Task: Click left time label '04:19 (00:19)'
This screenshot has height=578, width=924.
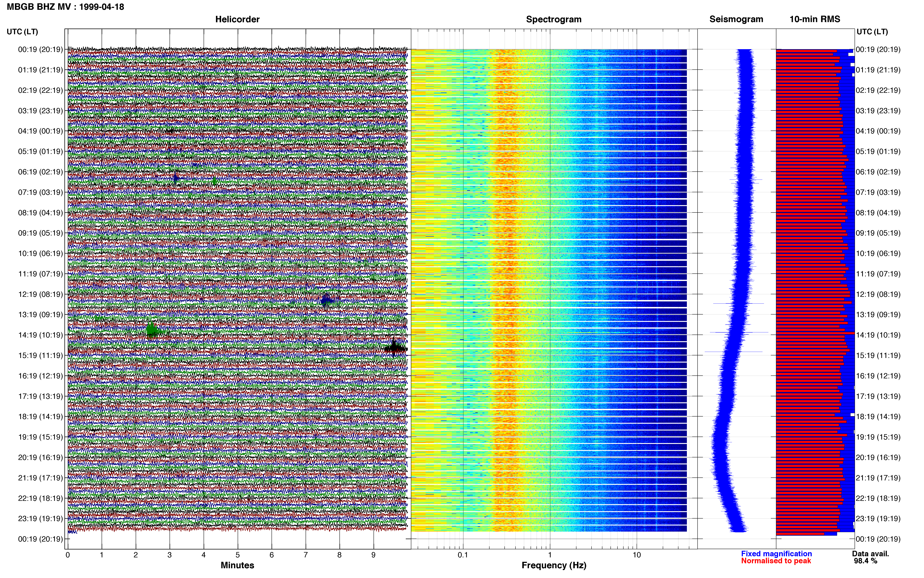Action: [41, 131]
